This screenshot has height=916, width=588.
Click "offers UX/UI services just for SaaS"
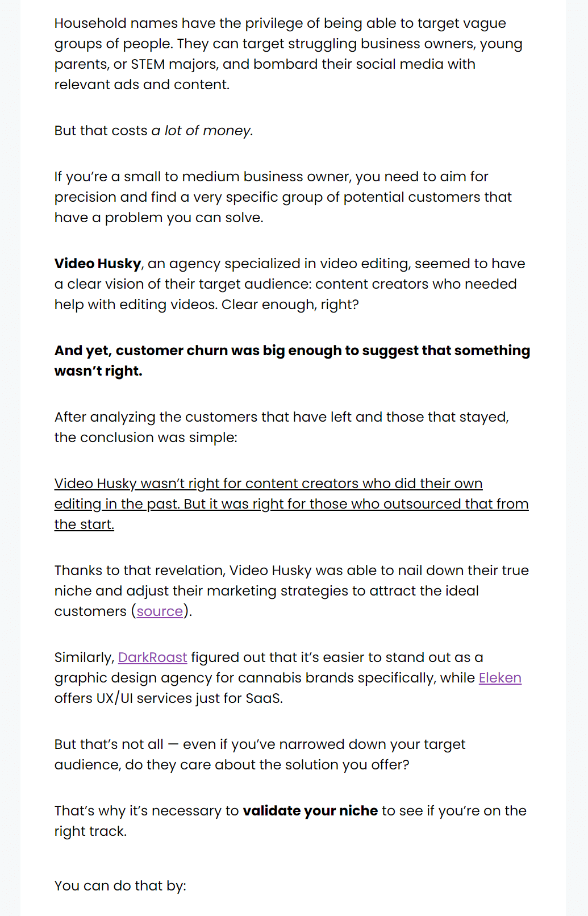[168, 698]
